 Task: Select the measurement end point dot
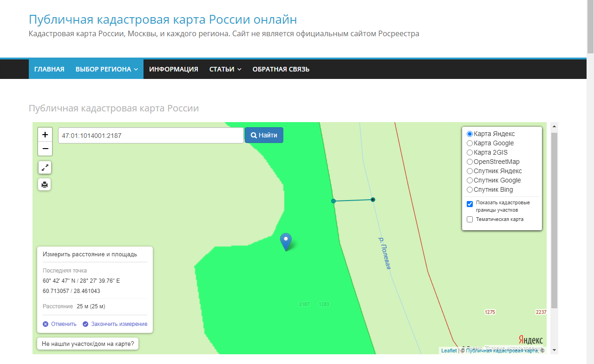pyautogui.click(x=373, y=200)
